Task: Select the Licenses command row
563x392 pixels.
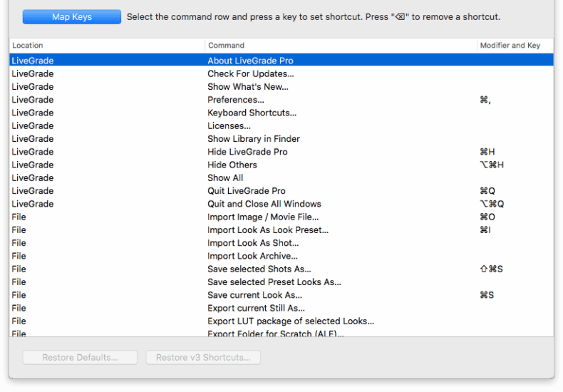Action: 229,126
